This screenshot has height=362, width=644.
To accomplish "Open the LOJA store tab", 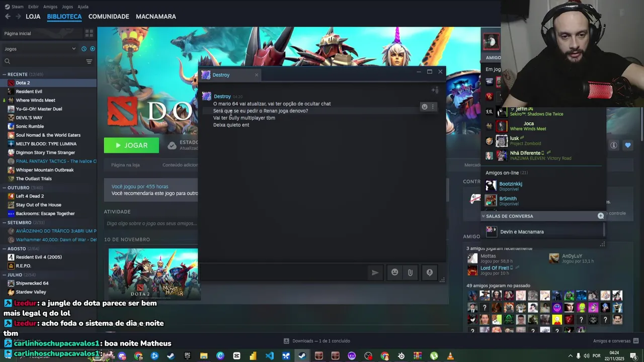I will pyautogui.click(x=33, y=17).
